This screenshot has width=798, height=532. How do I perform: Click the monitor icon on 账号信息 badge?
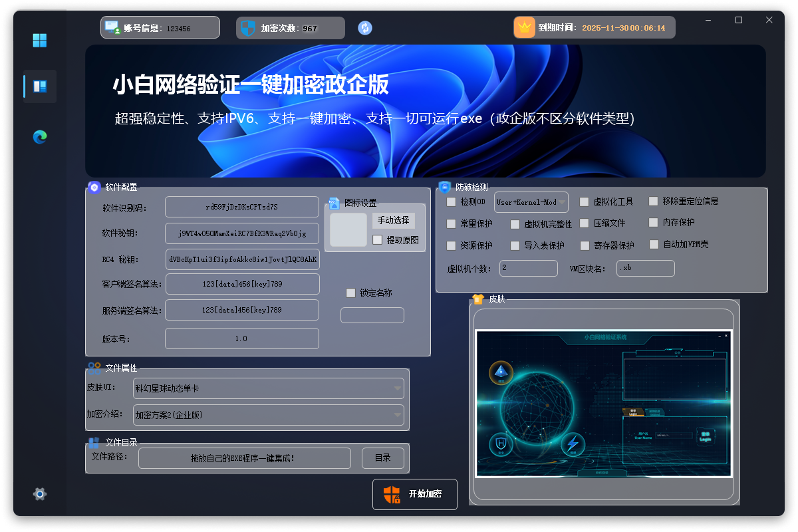(110, 27)
